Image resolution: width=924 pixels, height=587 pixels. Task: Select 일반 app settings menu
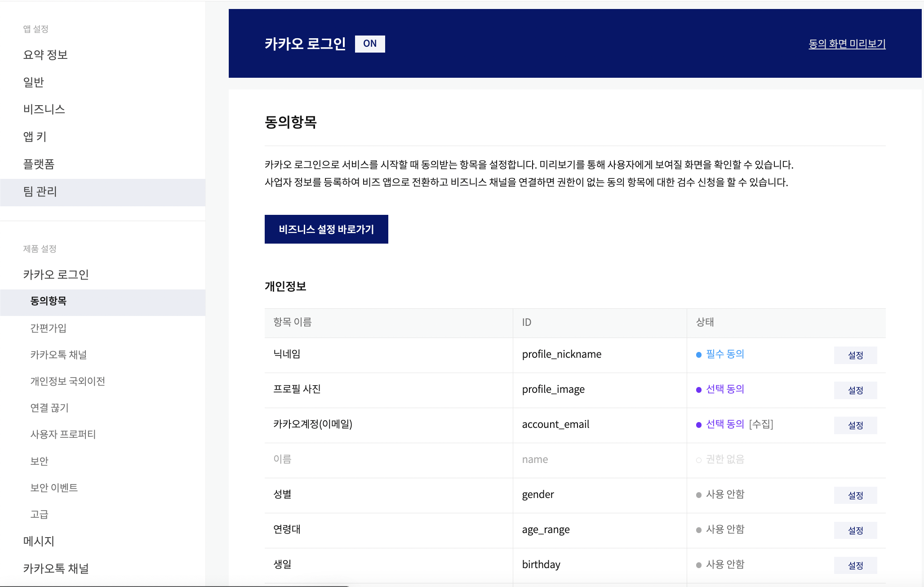(34, 82)
